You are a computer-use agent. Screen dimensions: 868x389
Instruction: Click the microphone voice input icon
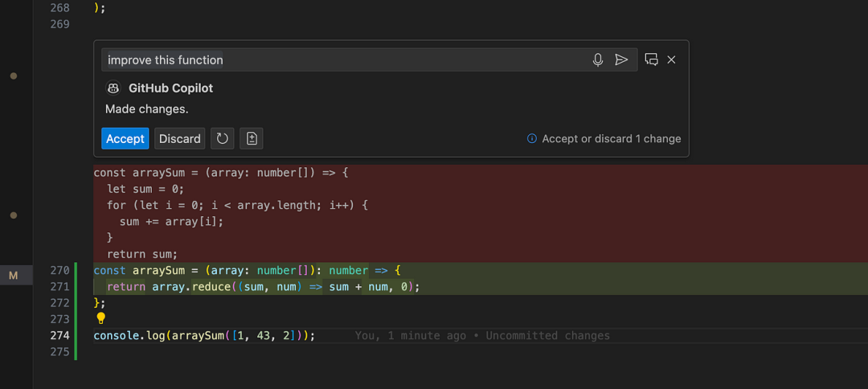click(597, 59)
